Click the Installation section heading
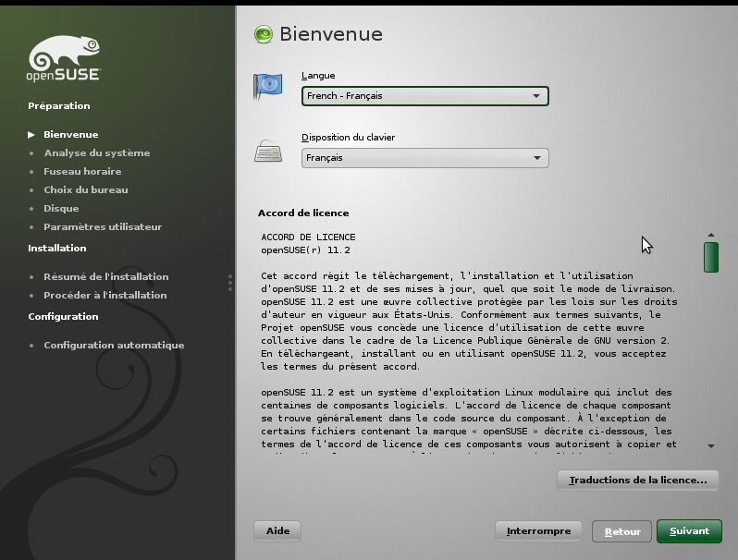 coord(57,248)
